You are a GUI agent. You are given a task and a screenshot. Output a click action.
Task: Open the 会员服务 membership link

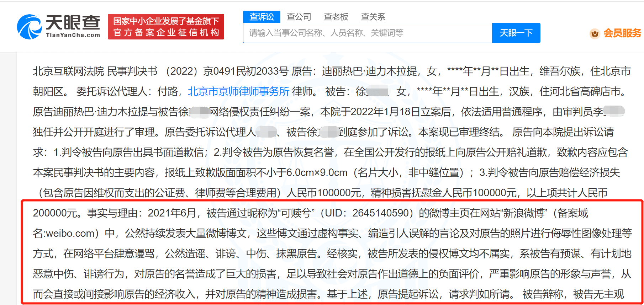(x=622, y=33)
